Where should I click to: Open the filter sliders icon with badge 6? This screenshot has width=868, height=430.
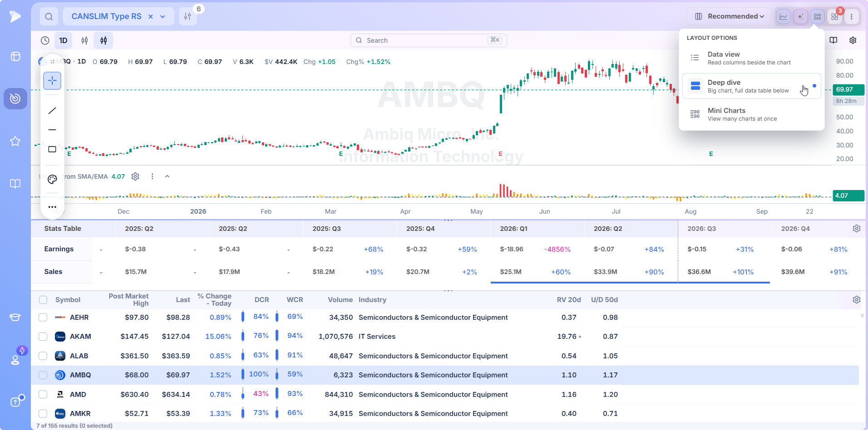click(x=187, y=17)
